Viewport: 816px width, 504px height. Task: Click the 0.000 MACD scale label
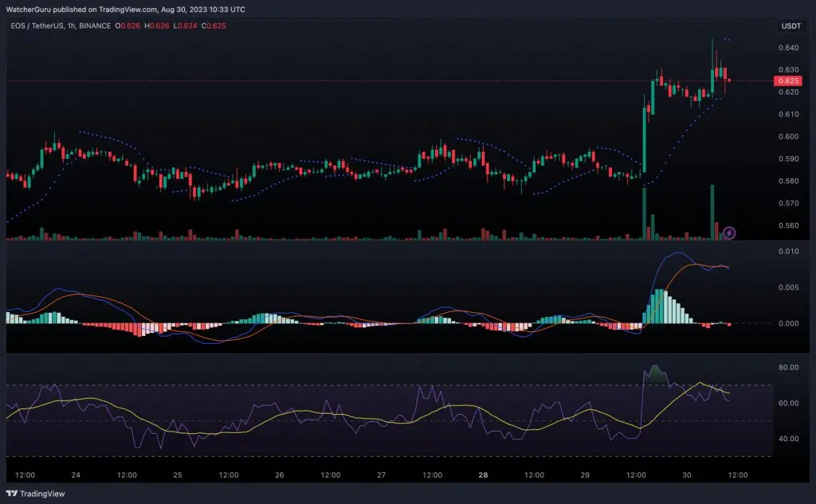[788, 323]
